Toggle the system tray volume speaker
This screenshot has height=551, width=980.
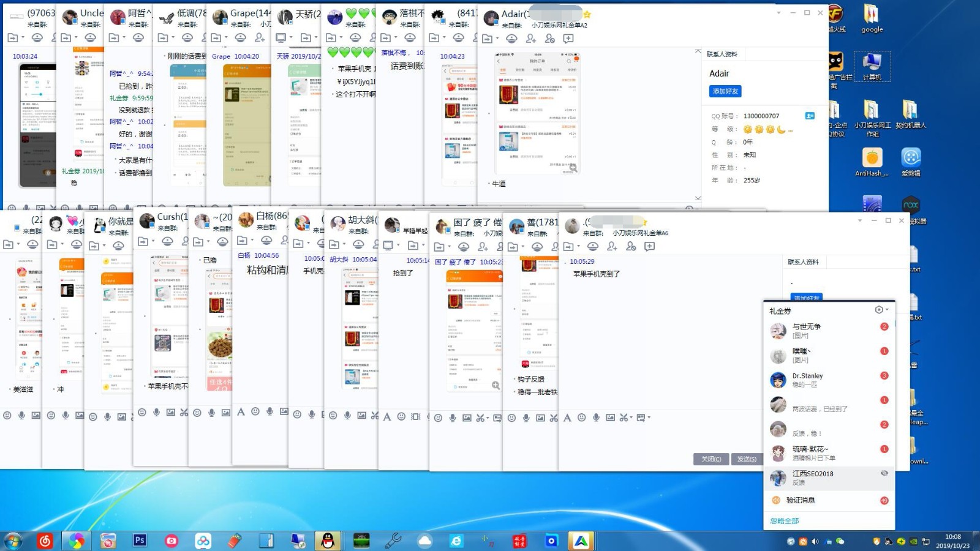tap(815, 541)
